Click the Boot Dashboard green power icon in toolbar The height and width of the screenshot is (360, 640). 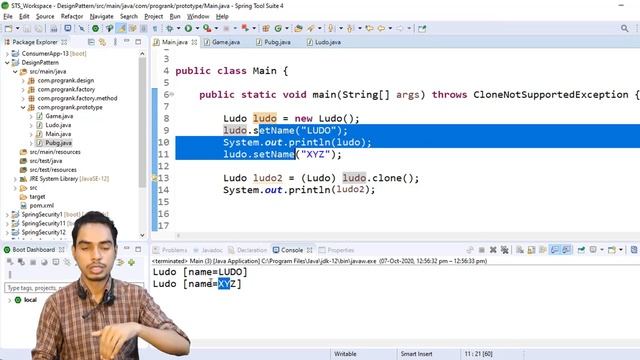[96, 28]
